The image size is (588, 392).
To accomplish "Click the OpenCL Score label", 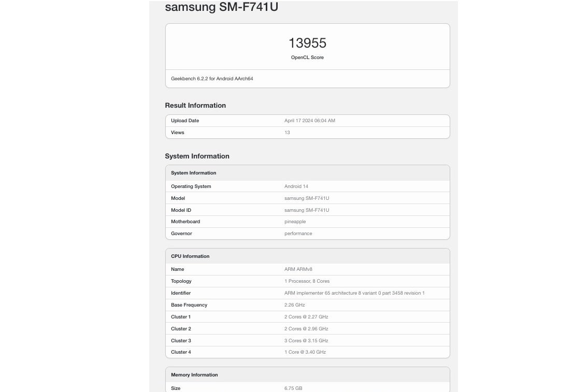I will [307, 57].
